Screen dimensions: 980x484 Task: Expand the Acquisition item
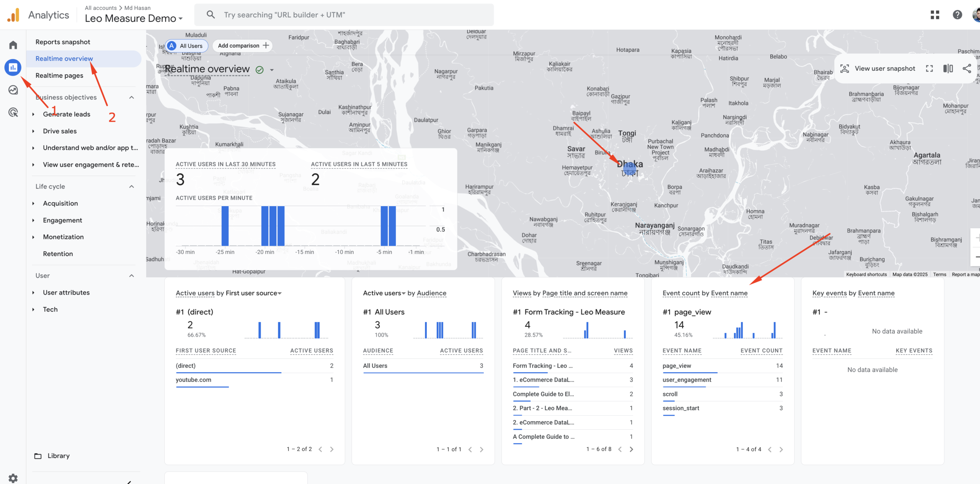tap(33, 204)
